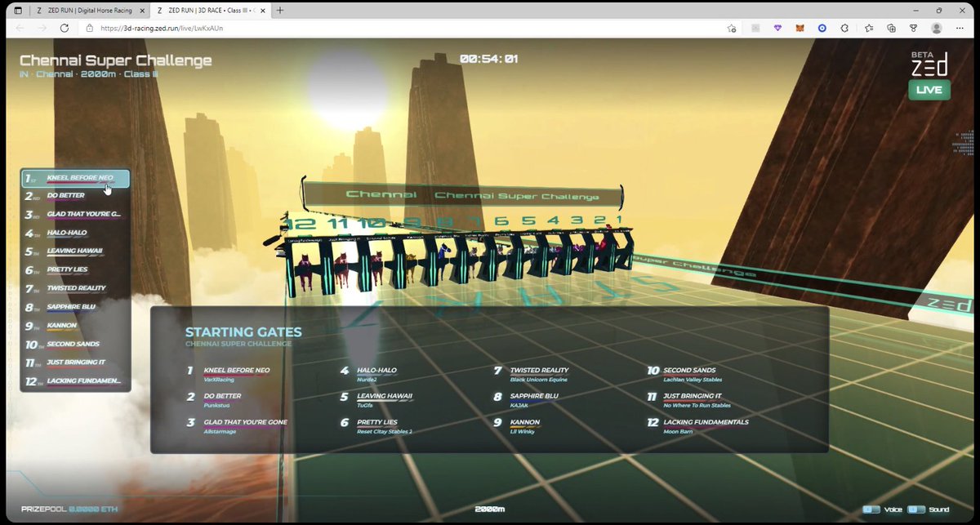Click the BETA ZED logo

point(929,63)
